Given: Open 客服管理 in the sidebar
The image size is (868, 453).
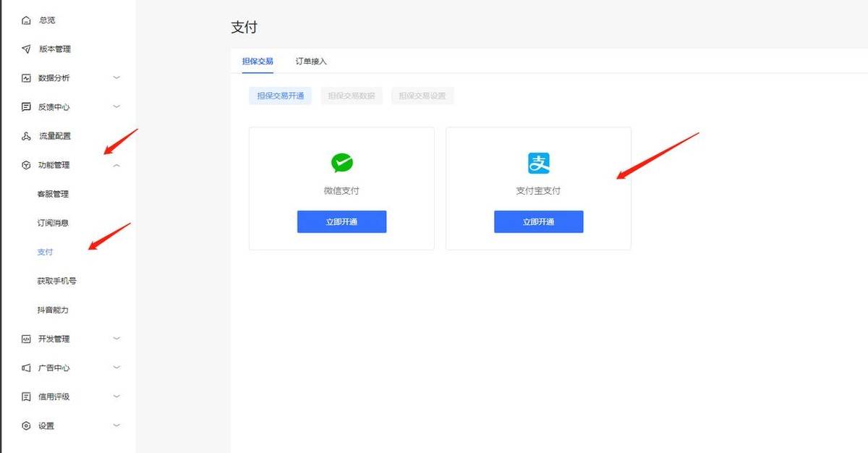Looking at the screenshot, I should tap(53, 194).
